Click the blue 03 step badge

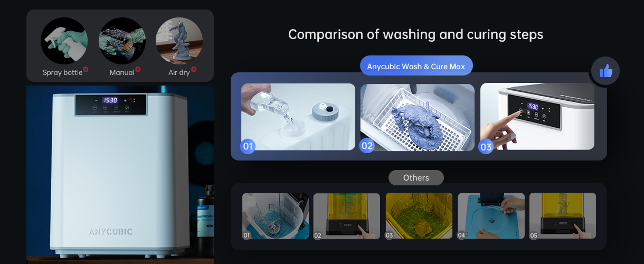pyautogui.click(x=486, y=147)
